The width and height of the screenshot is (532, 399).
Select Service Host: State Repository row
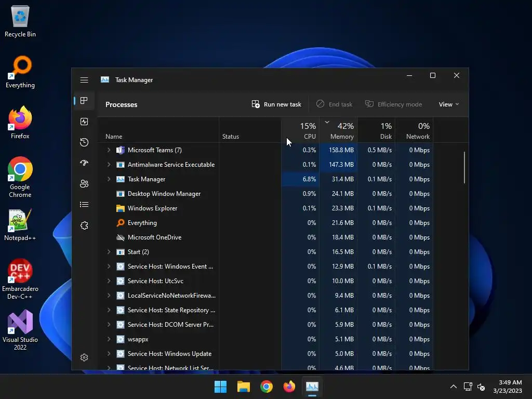(x=265, y=310)
